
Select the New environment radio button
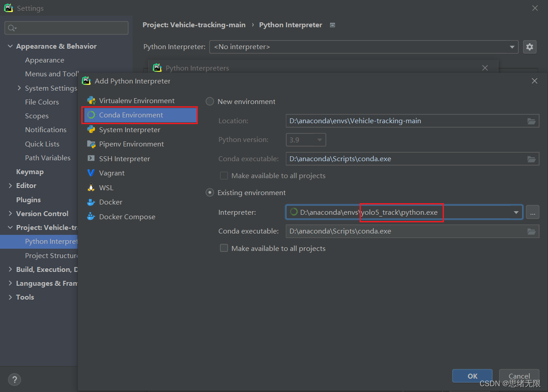coord(210,101)
